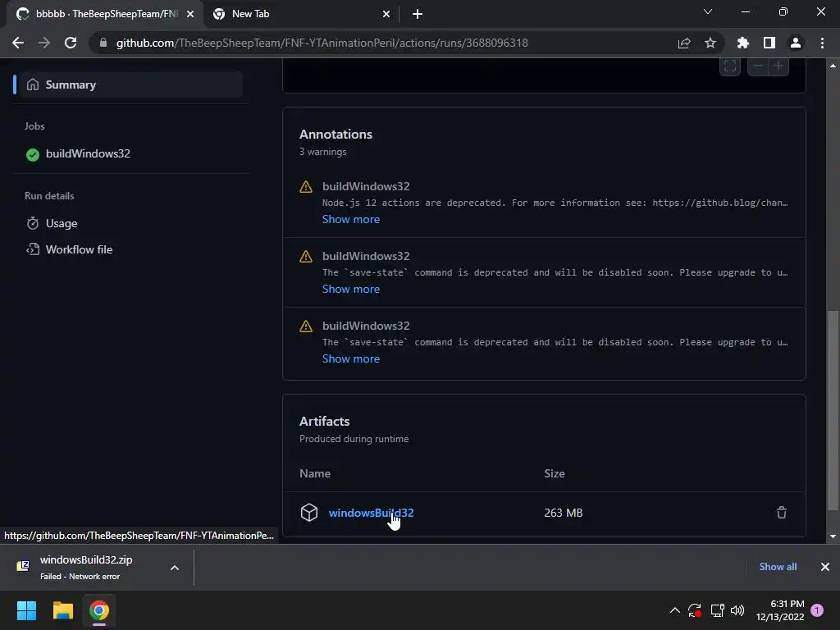
Task: Bookmark this page with the star icon
Action: pos(710,43)
